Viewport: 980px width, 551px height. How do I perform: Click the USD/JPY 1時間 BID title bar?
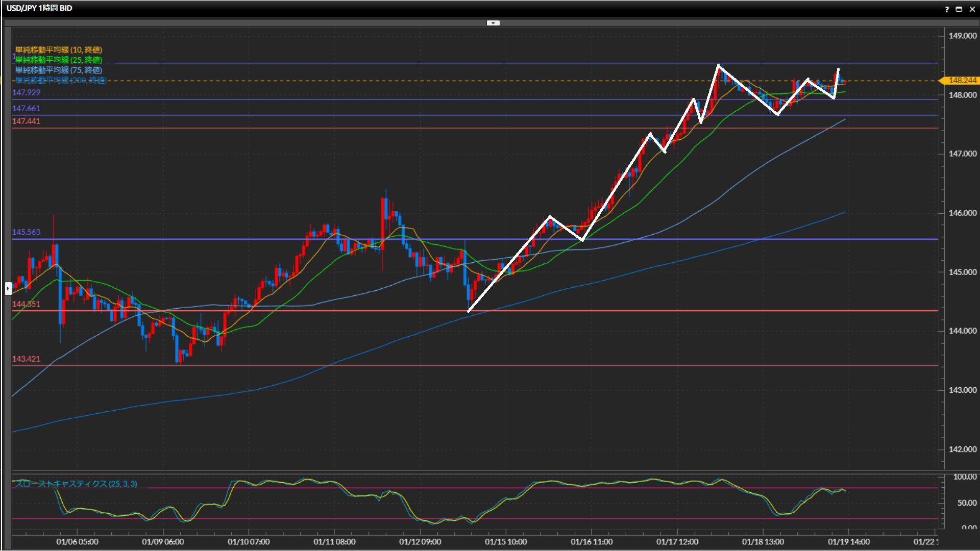tap(39, 8)
